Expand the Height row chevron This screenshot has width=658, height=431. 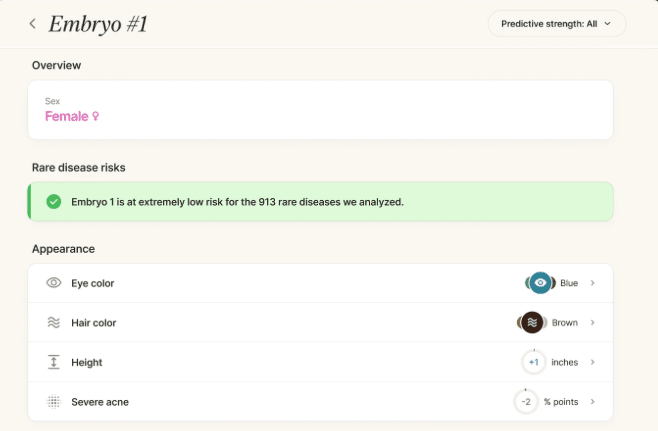(x=593, y=362)
